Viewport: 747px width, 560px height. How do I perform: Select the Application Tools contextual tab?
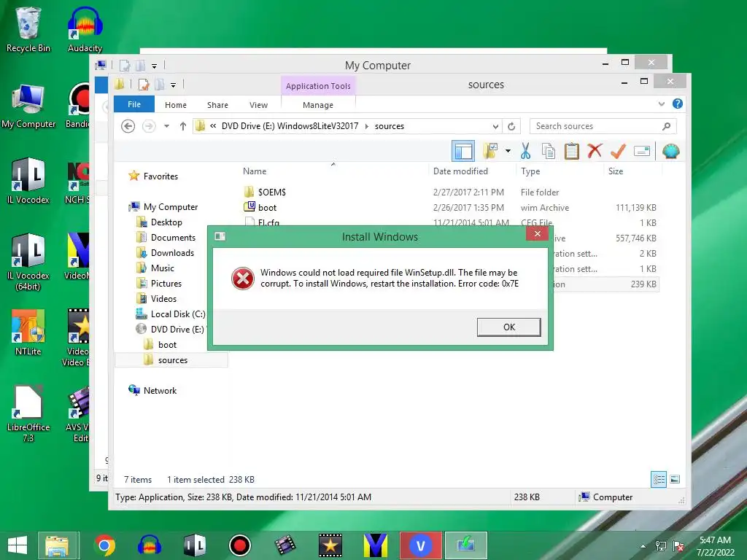tap(318, 86)
